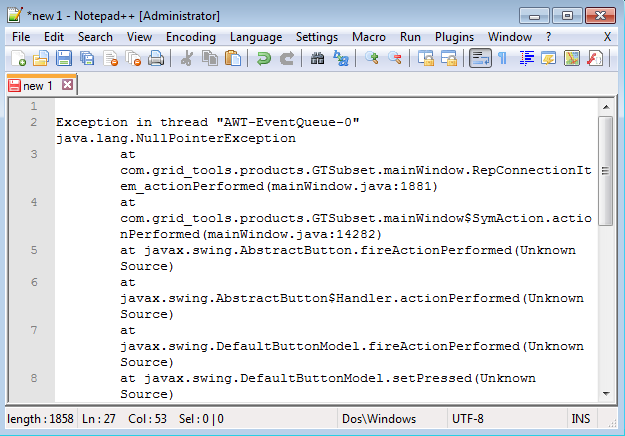Click the 'Sel : 0 | 0' status entry
The width and height of the screenshot is (625, 436).
(201, 419)
